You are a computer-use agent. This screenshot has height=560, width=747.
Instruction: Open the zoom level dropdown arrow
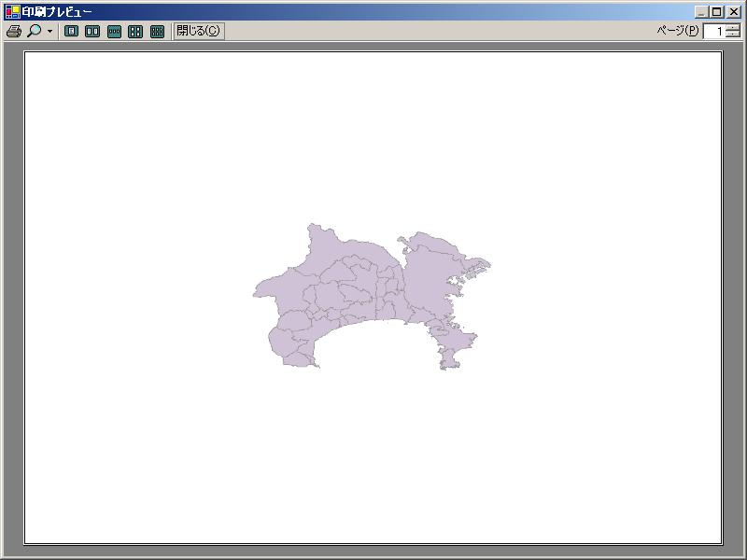(x=48, y=29)
